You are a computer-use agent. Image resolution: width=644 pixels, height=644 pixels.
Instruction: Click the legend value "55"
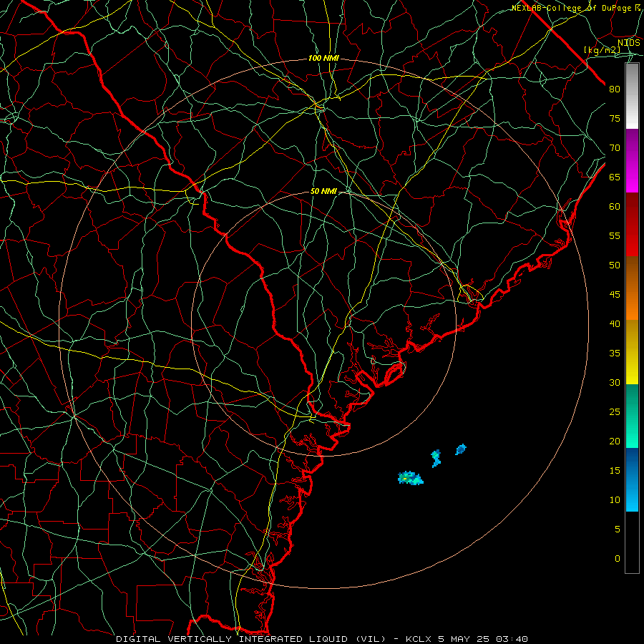pos(615,235)
